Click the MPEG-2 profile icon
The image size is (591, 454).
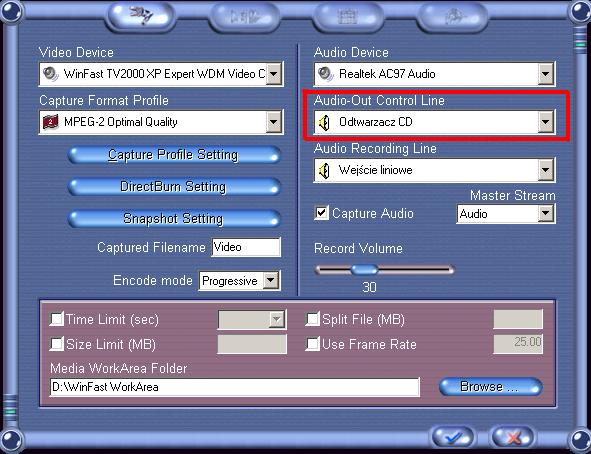point(51,122)
